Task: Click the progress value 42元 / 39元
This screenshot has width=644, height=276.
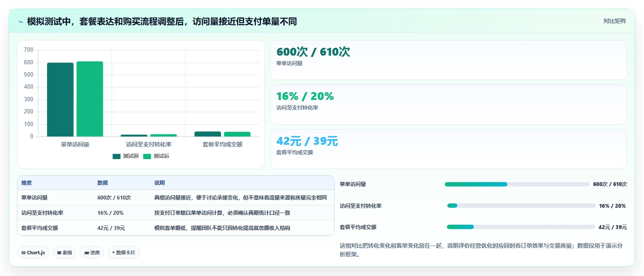Action: [613, 227]
